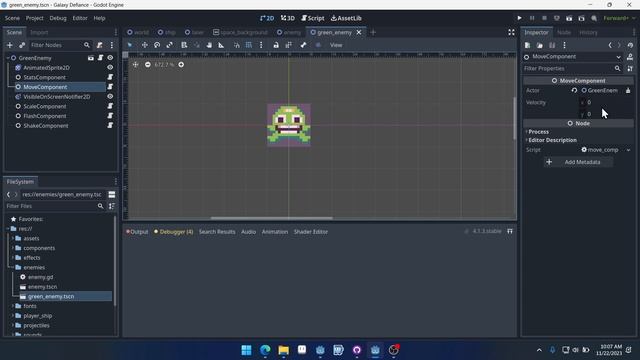Image resolution: width=640 pixels, height=360 pixels.
Task: Add a new child node with plus icon
Action: [10, 45]
